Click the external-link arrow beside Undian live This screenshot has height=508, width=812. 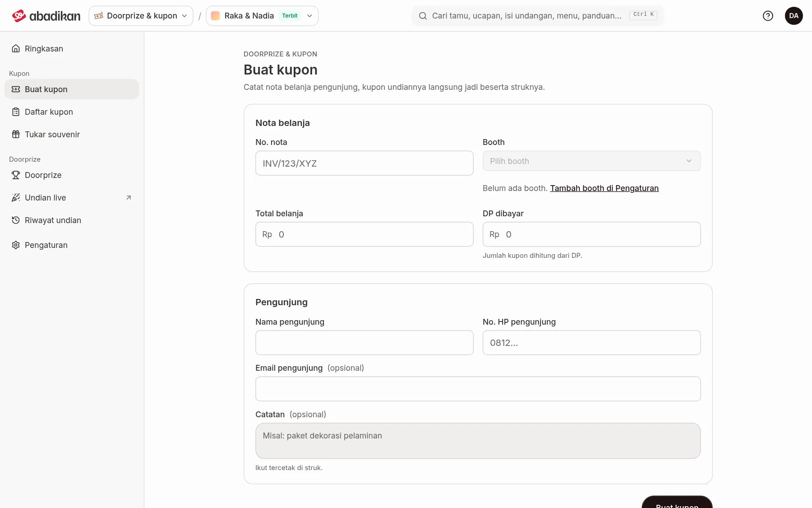[x=129, y=197]
